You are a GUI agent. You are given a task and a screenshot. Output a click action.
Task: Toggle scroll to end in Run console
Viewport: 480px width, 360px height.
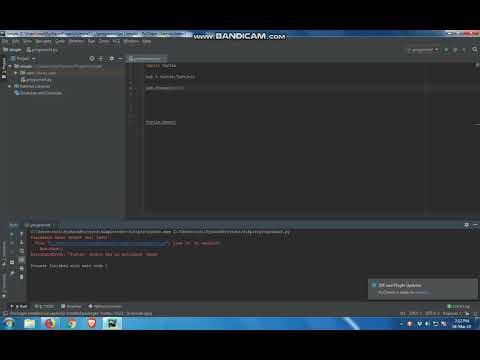click(x=21, y=259)
